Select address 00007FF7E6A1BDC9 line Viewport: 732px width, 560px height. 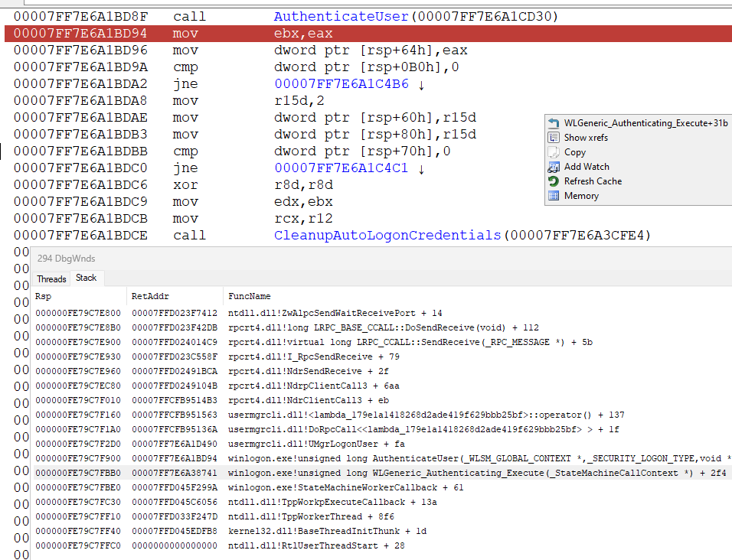click(x=80, y=202)
